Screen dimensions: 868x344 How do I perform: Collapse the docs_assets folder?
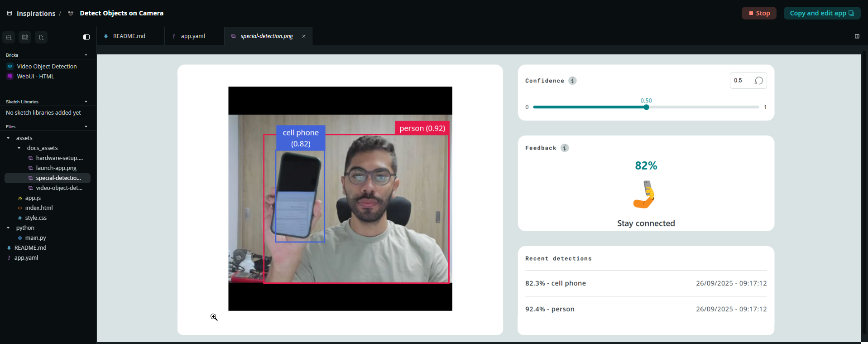click(19, 148)
